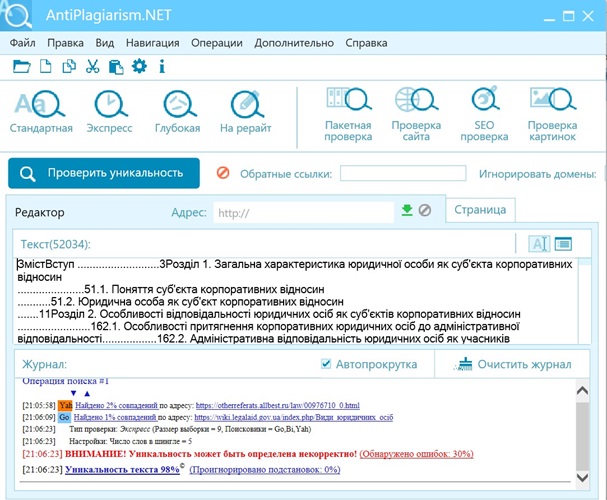Click Go search engine badge

64,418
